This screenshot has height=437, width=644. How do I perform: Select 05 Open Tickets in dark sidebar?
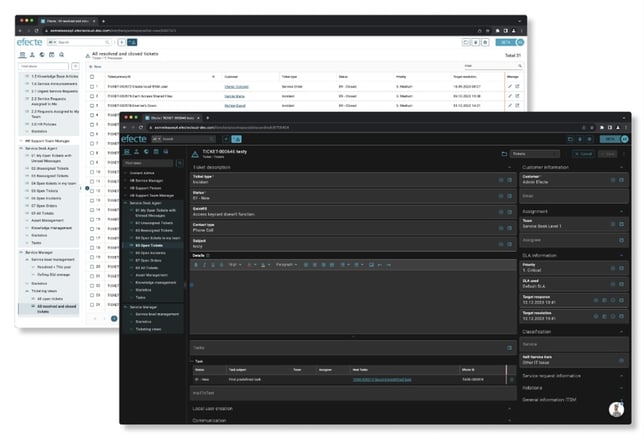(x=149, y=246)
